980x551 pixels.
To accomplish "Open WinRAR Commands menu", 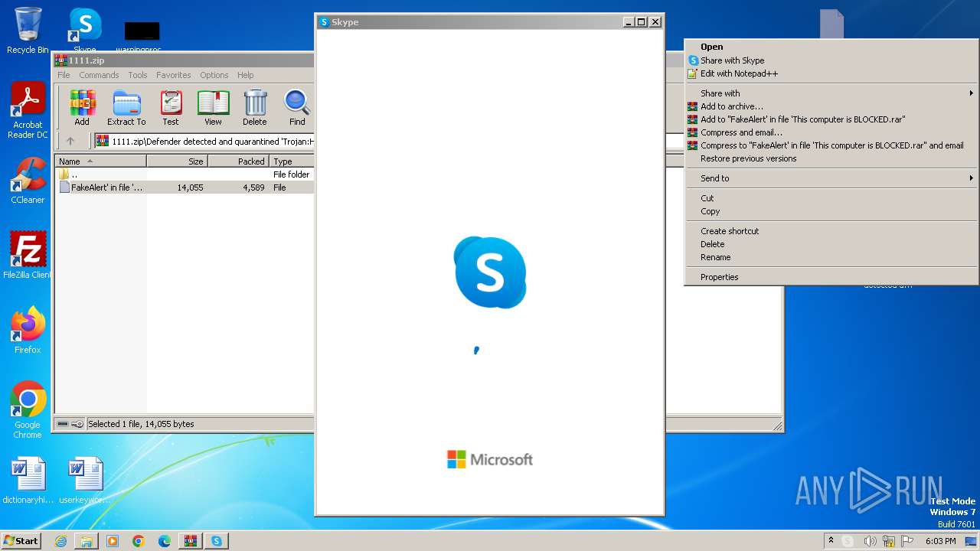I will click(99, 75).
